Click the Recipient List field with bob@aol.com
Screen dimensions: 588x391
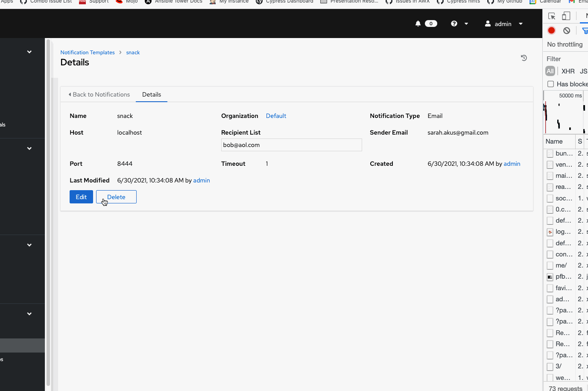(292, 145)
